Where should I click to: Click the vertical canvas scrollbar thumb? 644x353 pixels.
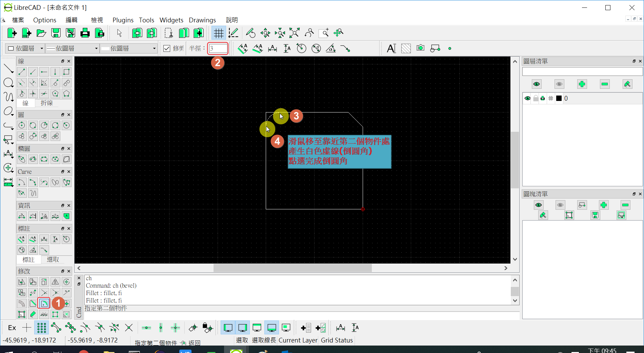click(515, 160)
